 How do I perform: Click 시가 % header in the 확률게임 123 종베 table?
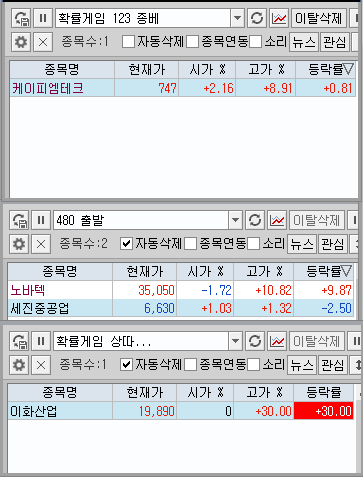[x=207, y=69]
